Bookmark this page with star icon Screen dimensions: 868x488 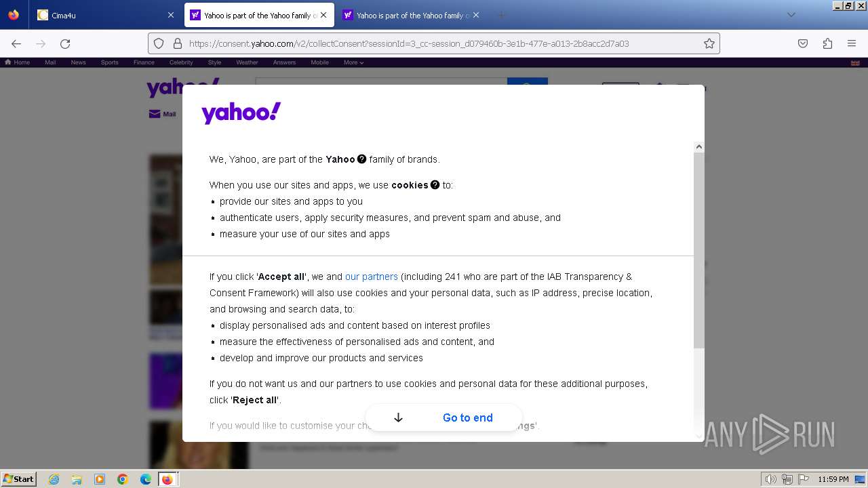click(x=709, y=43)
